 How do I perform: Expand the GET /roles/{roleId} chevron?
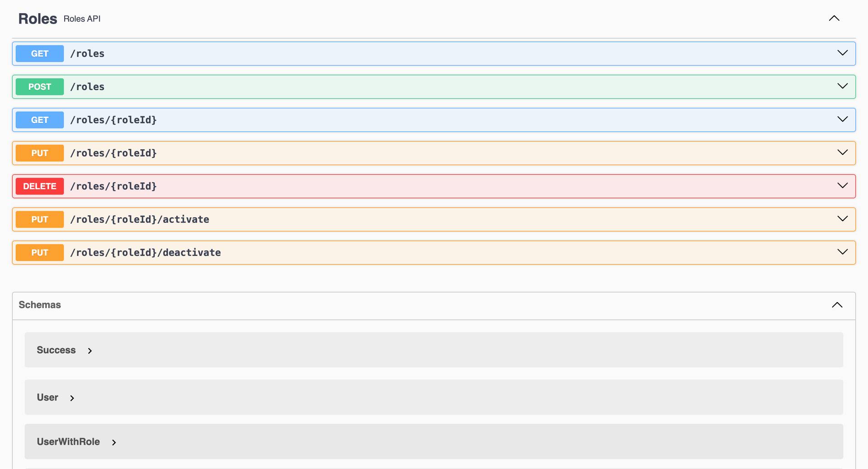tap(842, 119)
